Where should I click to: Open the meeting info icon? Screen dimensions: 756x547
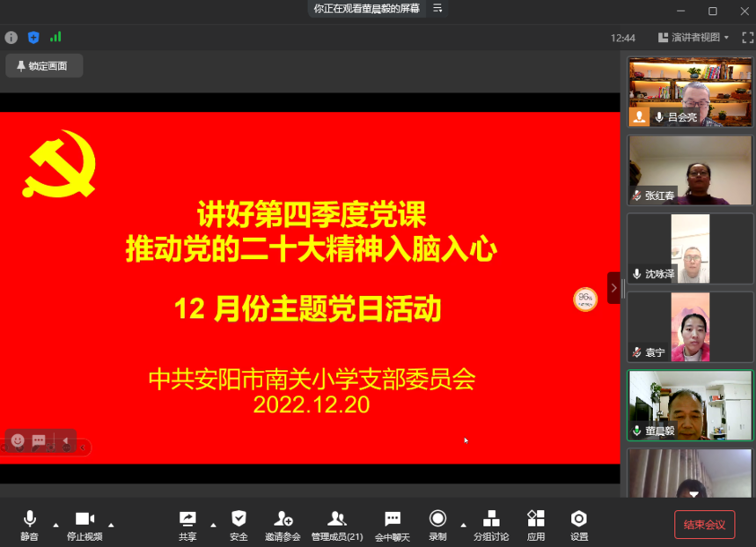pyautogui.click(x=10, y=38)
